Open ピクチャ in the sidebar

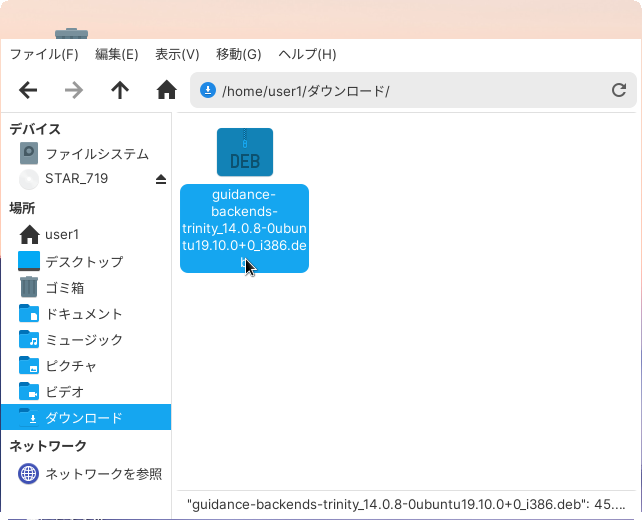click(86, 366)
